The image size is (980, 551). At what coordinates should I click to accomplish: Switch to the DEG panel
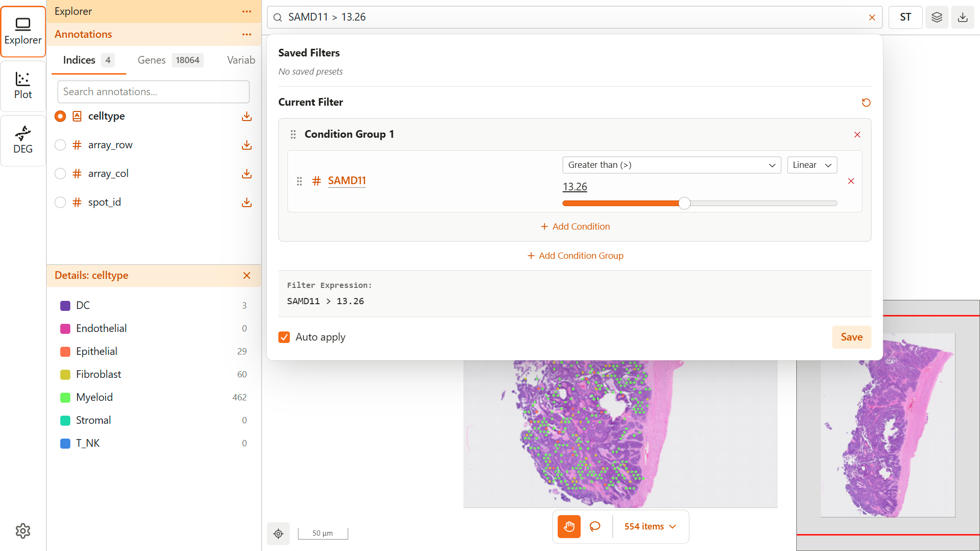pyautogui.click(x=23, y=140)
